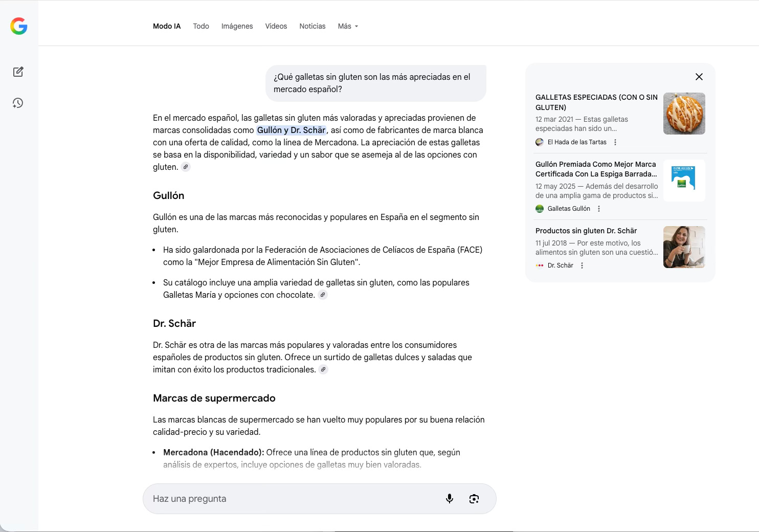Image resolution: width=759 pixels, height=532 pixels.
Task: Open the Videos tab
Action: coord(276,26)
